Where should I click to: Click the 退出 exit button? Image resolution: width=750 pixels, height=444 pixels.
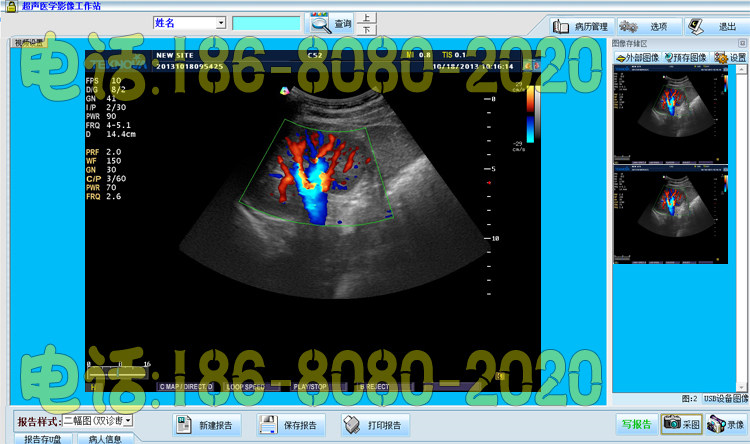tap(717, 26)
